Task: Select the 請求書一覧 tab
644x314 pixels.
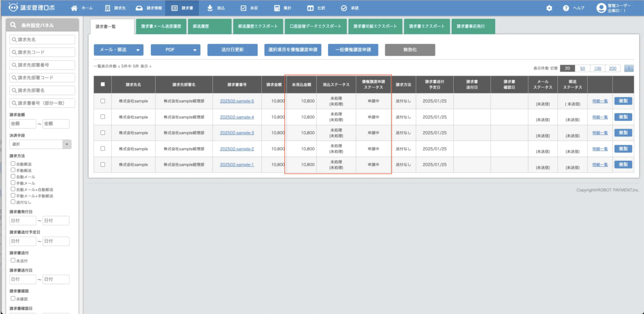Action: click(x=112, y=26)
